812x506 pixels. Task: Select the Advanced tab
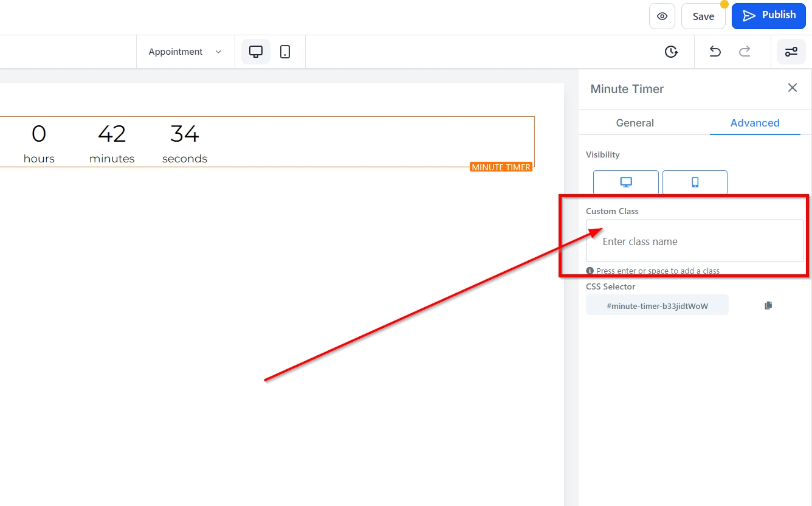point(755,123)
